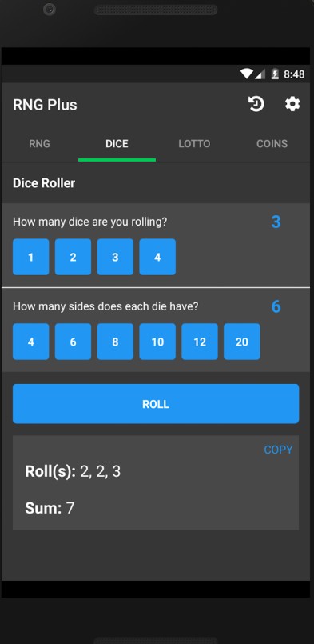Click the ROLL button
The height and width of the screenshot is (644, 314).
pos(156,404)
